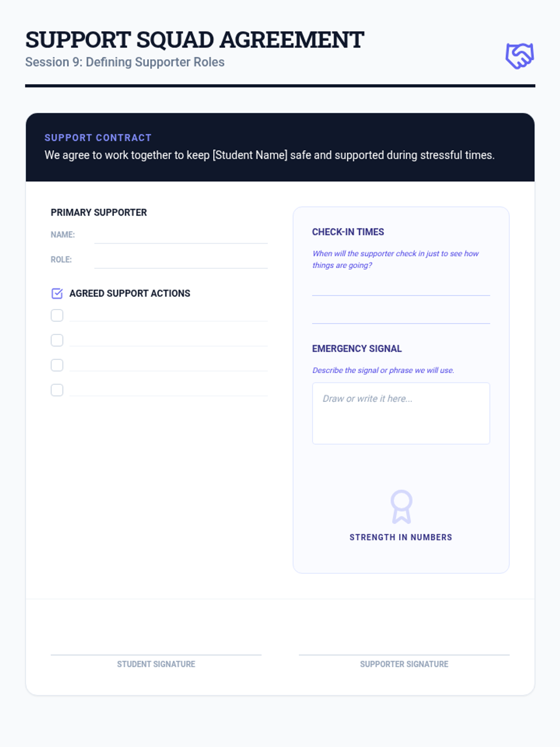Image resolution: width=560 pixels, height=747 pixels.
Task: Click the emergency signal draw box
Action: coord(401,413)
